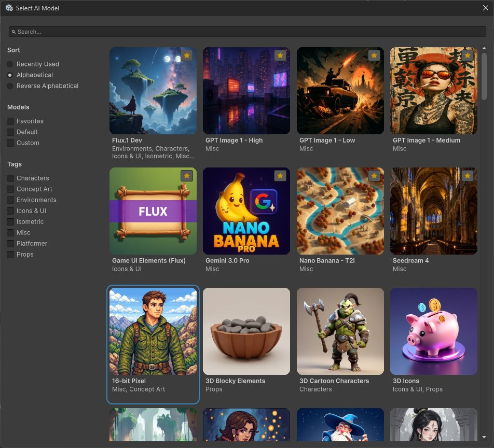
Task: Check the Characters tag filter
Action: pos(10,178)
